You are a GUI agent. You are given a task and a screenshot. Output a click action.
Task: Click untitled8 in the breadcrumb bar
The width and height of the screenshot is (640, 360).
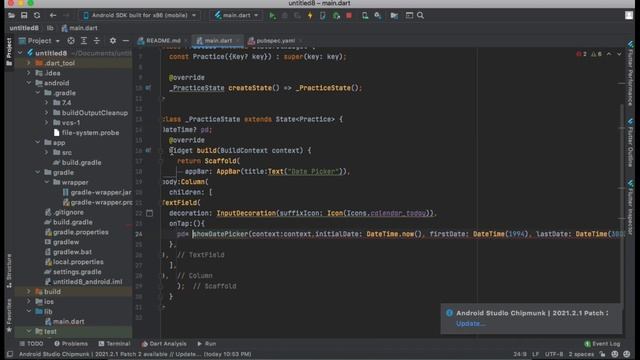pyautogui.click(x=24, y=28)
